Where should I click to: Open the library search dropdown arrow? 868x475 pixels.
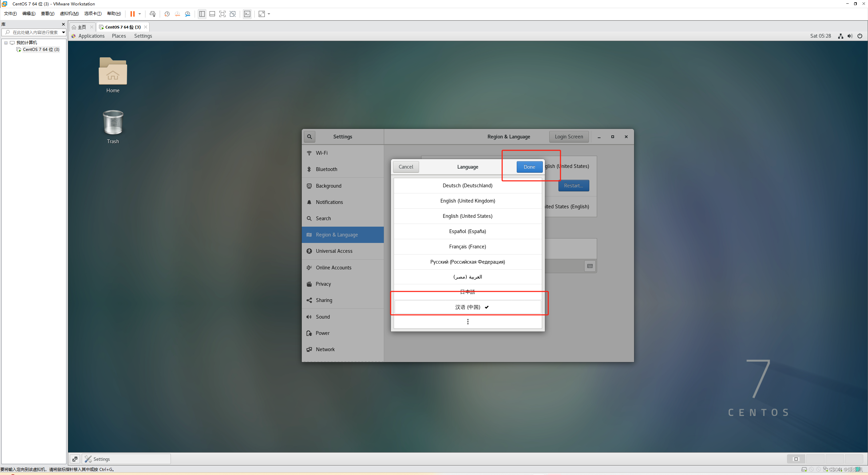pos(63,33)
